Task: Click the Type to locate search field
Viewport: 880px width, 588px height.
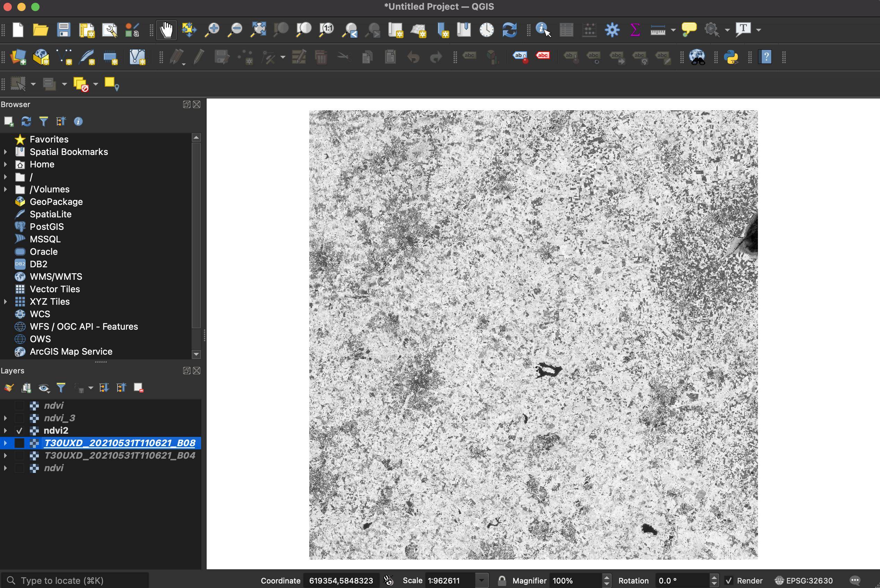Action: point(75,580)
